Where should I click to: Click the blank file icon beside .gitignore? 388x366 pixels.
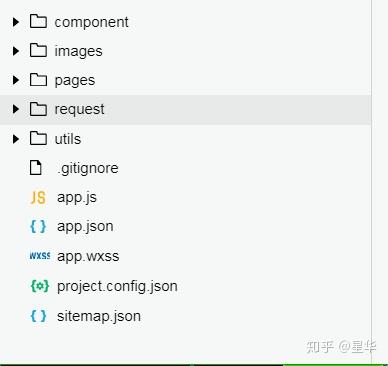pyautogui.click(x=36, y=168)
